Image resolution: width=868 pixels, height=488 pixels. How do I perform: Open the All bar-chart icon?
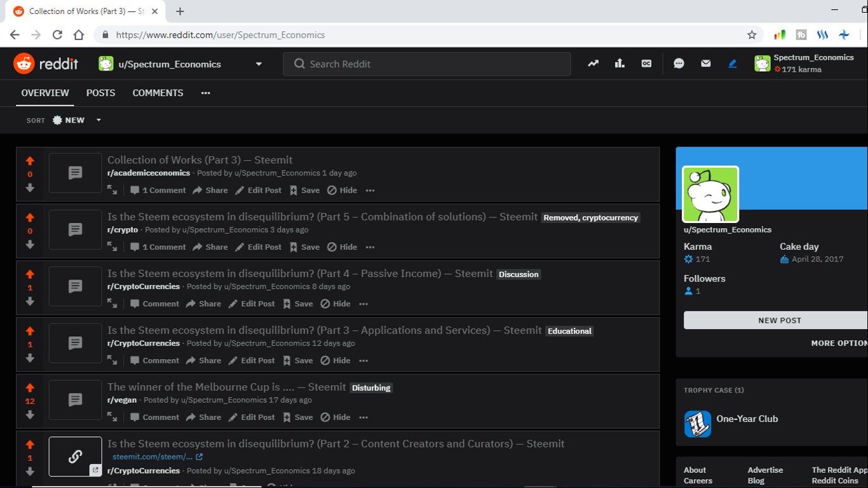[620, 64]
